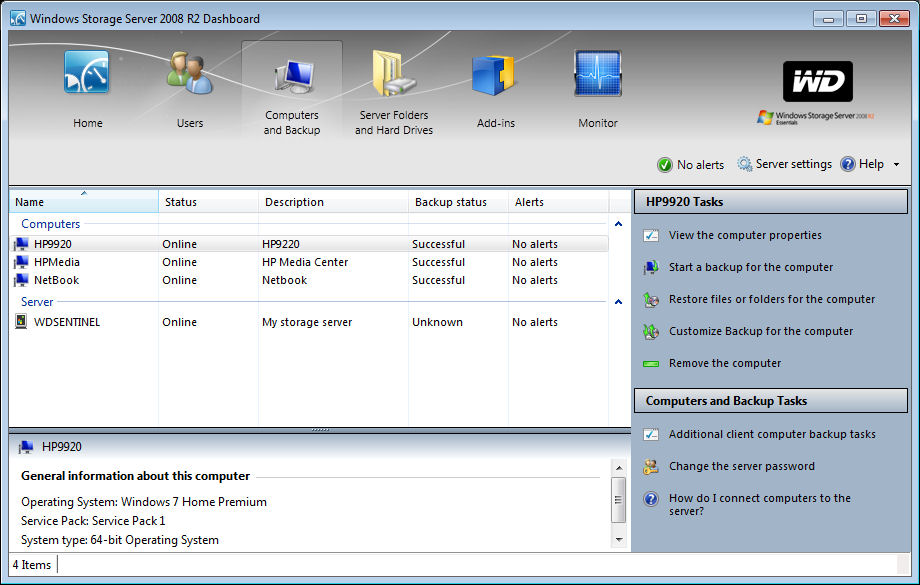Sort list by Backup status column

click(x=458, y=201)
